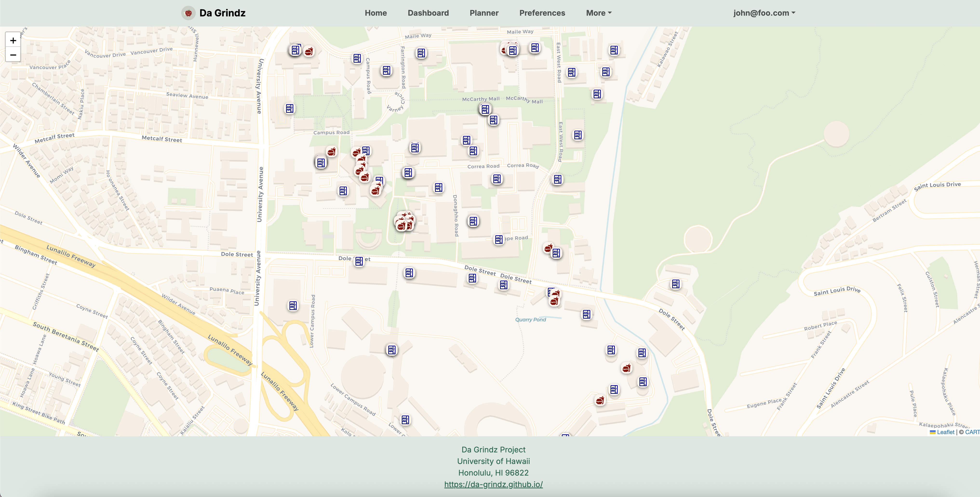Zoom in the map
Viewport: 980px width, 497px height.
pos(13,40)
